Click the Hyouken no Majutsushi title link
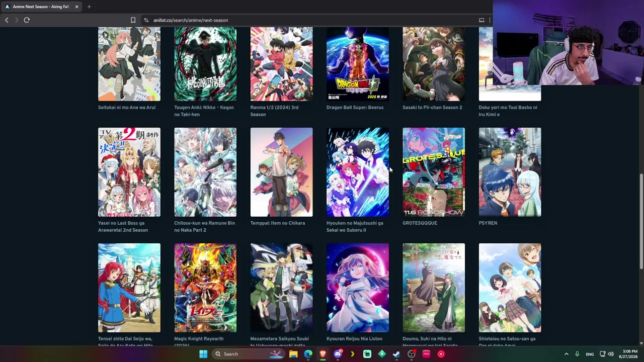The width and height of the screenshot is (644, 362). pos(355,226)
